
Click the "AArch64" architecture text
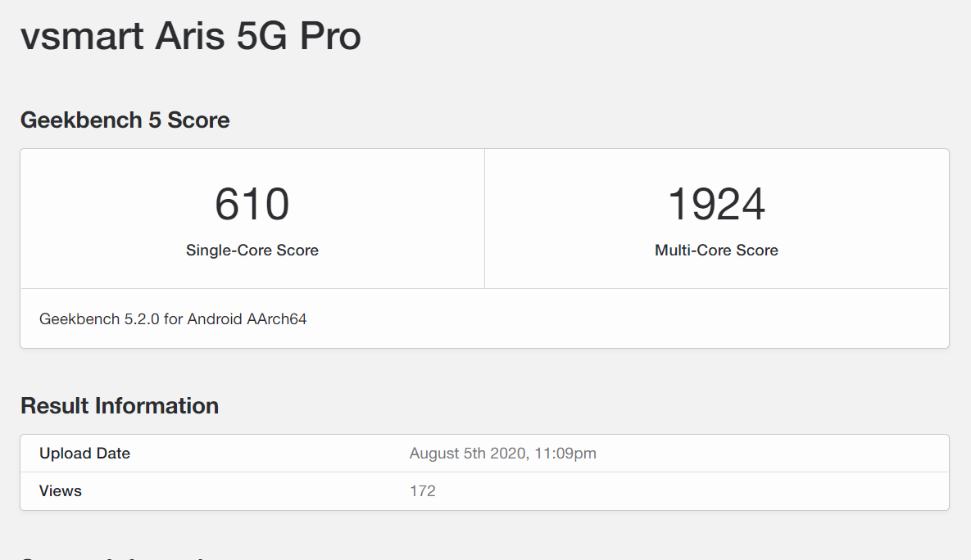coord(277,319)
